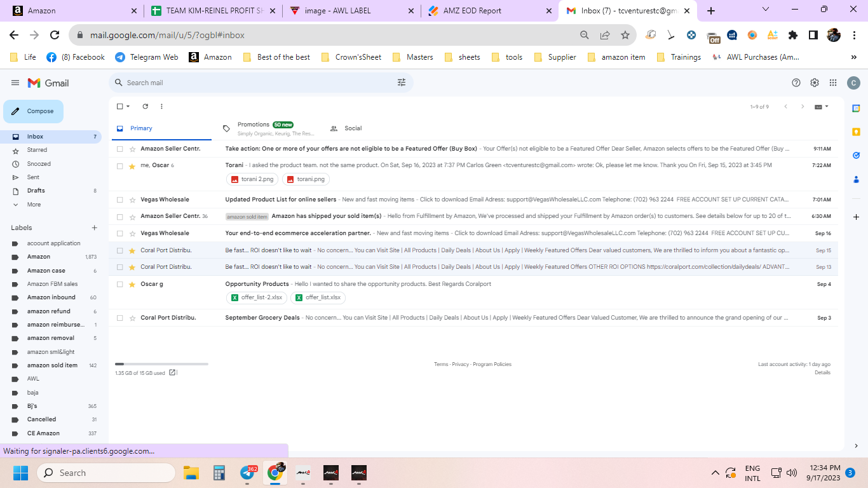Go to the older messages page arrow
This screenshot has width=868, height=488.
(803, 107)
